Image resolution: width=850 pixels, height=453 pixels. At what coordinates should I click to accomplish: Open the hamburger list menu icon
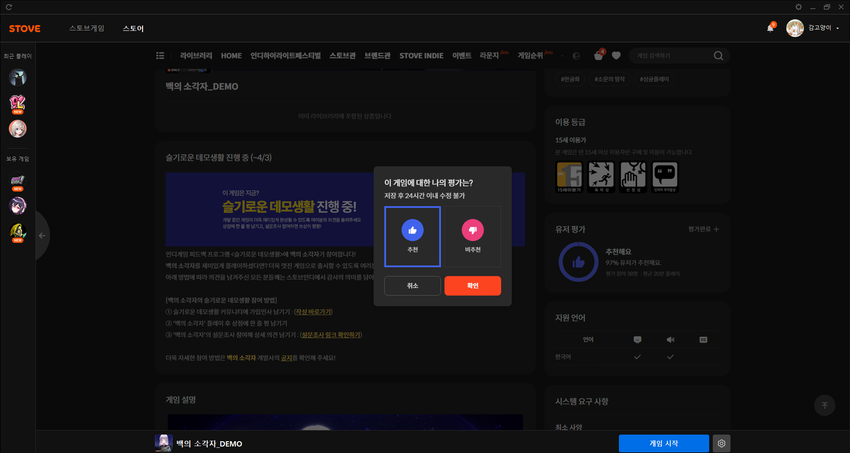click(x=160, y=55)
